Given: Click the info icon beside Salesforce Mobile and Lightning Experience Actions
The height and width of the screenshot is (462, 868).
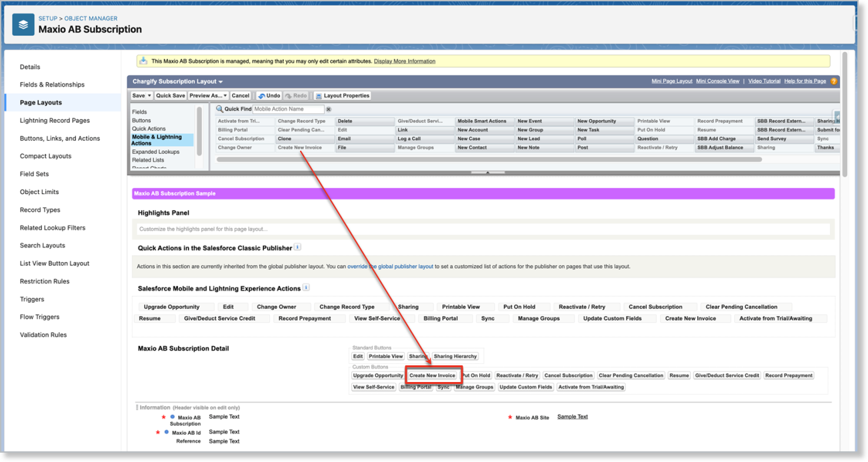Looking at the screenshot, I should coord(305,287).
